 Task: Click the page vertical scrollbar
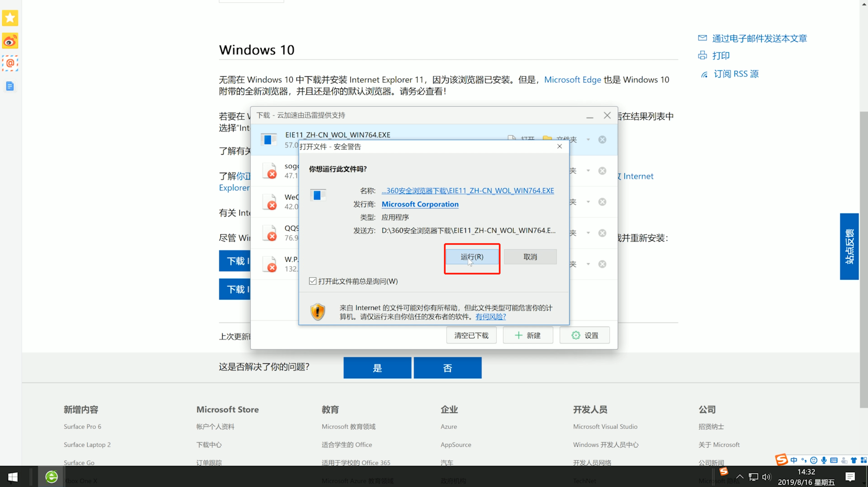coord(864,260)
